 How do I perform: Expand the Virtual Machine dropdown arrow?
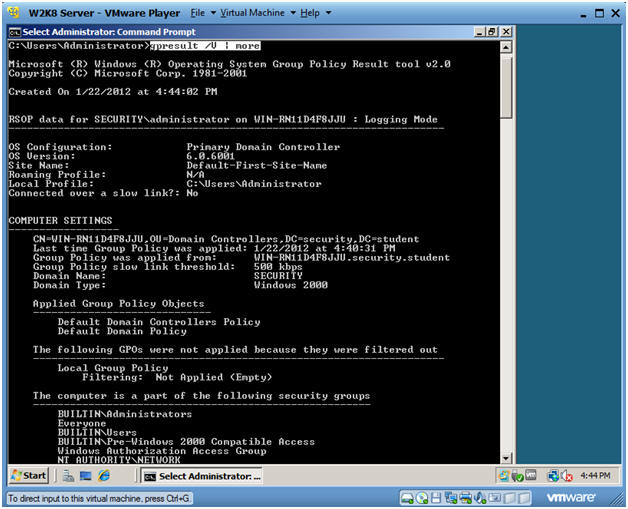293,13
